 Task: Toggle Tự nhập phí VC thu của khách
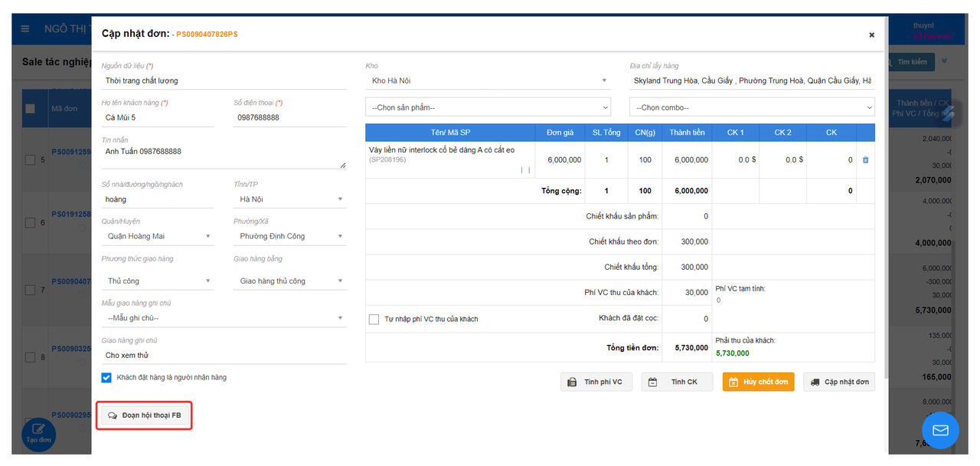(x=374, y=319)
